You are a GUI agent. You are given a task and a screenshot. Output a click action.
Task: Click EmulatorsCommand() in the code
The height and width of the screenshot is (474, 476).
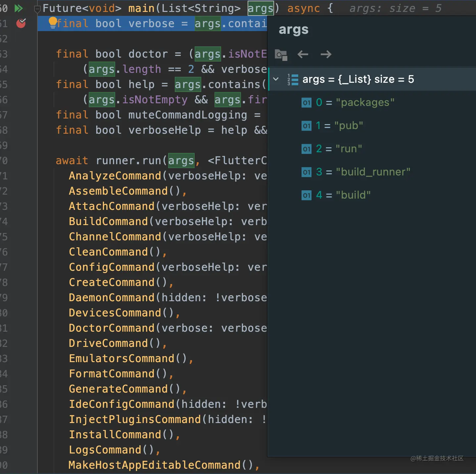[128, 358]
